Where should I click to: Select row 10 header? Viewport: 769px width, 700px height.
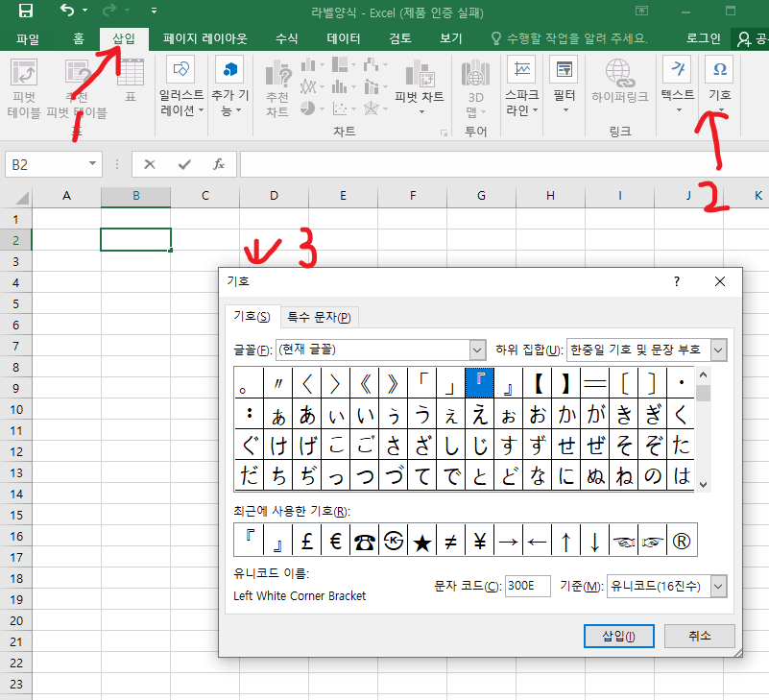(16, 410)
